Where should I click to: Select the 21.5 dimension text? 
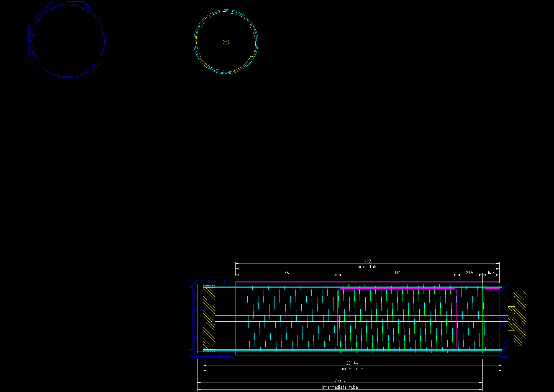click(x=470, y=273)
